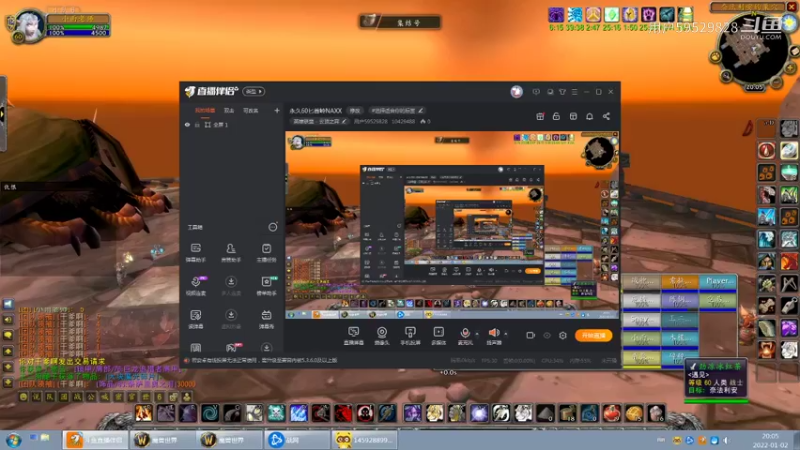This screenshot has width=800, height=450.
Task: Mute the speaker
Action: (493, 335)
